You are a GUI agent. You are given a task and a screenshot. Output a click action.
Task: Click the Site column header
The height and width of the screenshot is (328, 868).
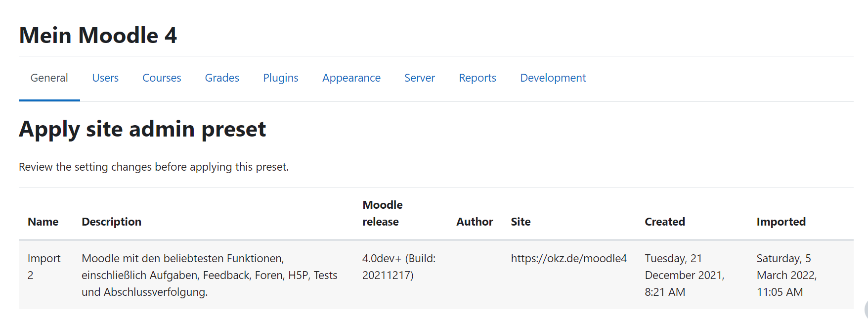tap(521, 222)
